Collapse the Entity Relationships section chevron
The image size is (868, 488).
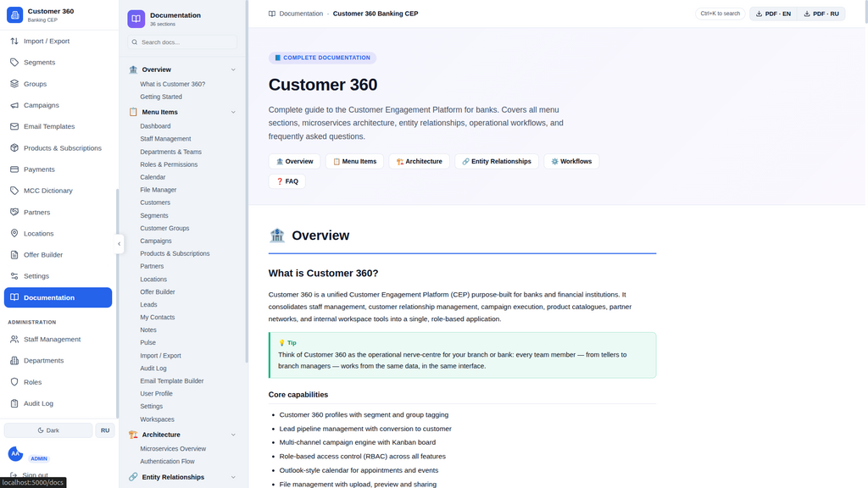point(233,478)
